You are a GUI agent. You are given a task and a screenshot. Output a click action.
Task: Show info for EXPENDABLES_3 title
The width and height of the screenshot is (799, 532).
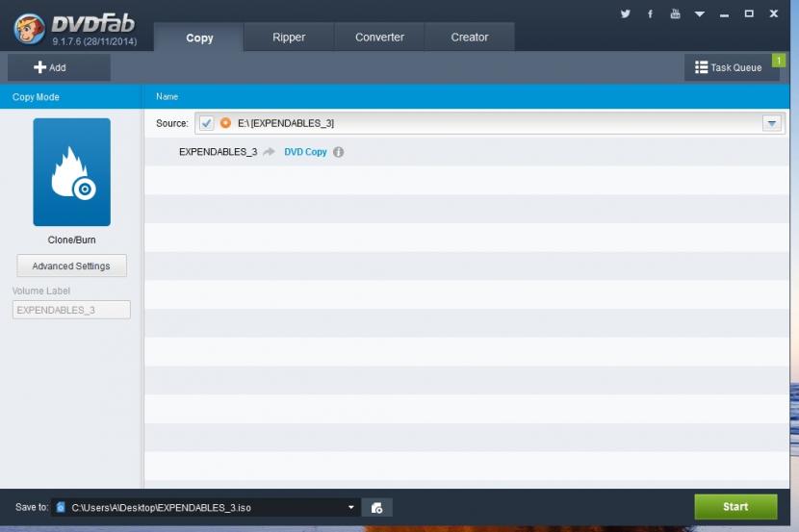[338, 152]
